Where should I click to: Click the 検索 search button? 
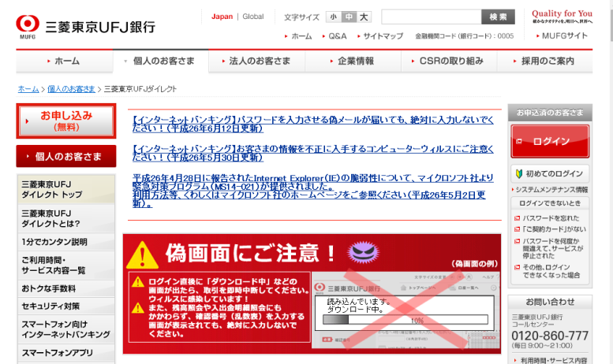498,17
